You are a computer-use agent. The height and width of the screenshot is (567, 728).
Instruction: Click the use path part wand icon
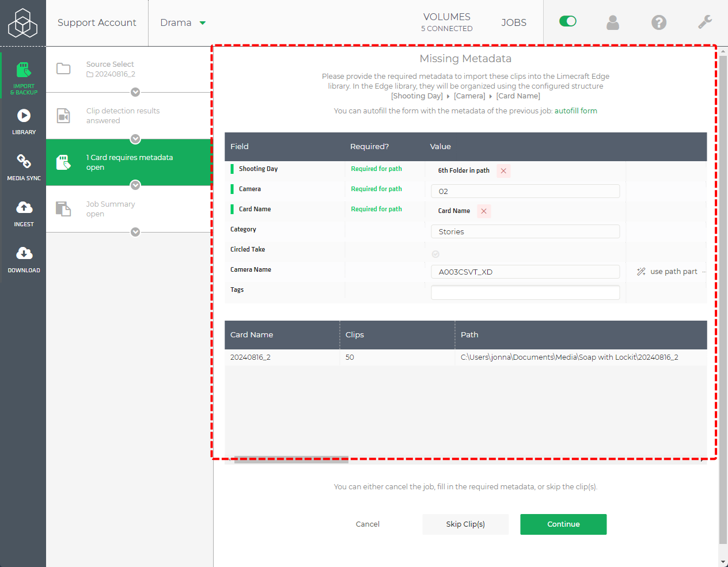pyautogui.click(x=641, y=272)
